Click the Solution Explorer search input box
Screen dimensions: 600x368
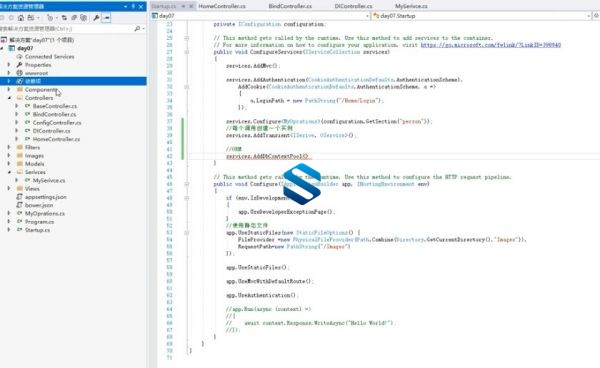pyautogui.click(x=66, y=29)
